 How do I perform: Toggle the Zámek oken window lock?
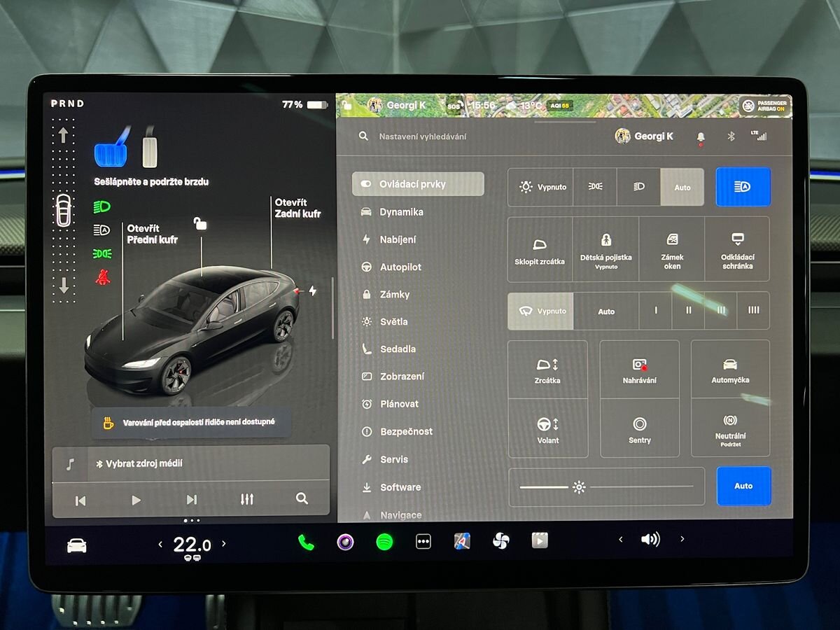[x=671, y=249]
